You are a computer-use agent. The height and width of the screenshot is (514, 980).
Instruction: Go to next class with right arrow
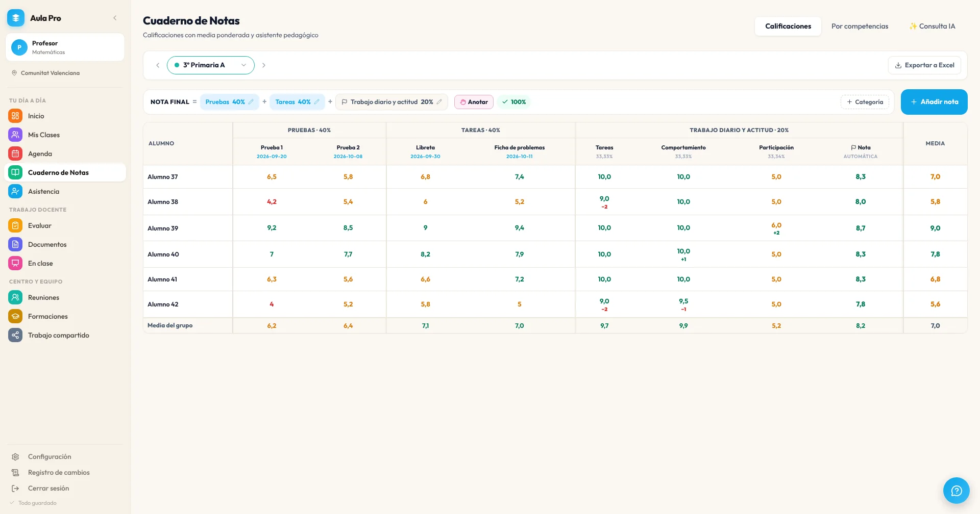click(x=264, y=65)
